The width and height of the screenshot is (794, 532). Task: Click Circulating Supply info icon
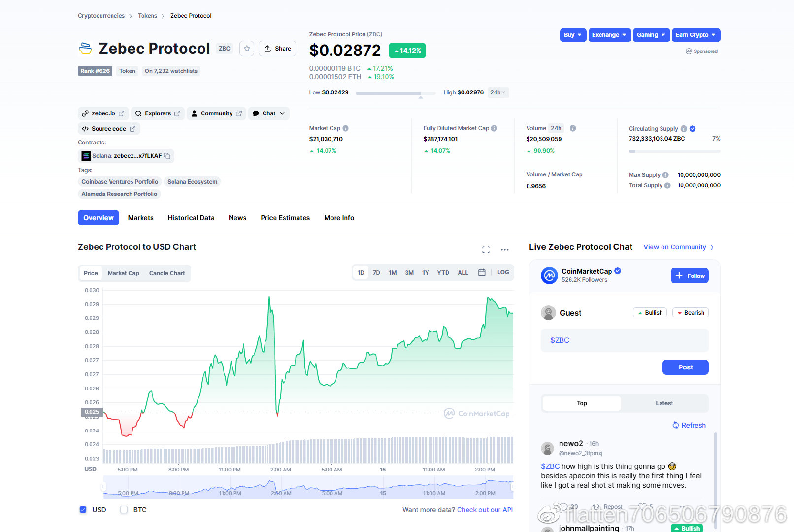(684, 129)
